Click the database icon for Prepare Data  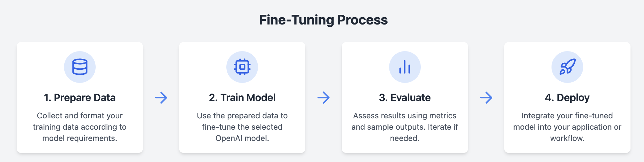80,67
